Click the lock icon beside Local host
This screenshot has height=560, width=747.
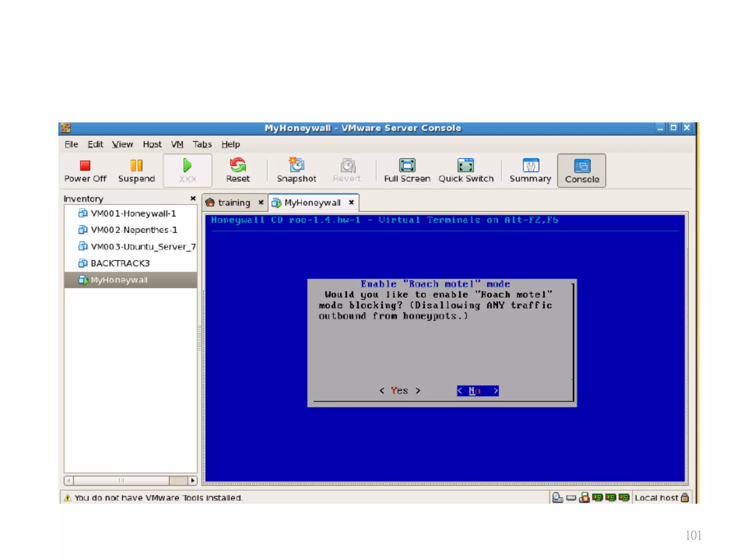coord(685,498)
